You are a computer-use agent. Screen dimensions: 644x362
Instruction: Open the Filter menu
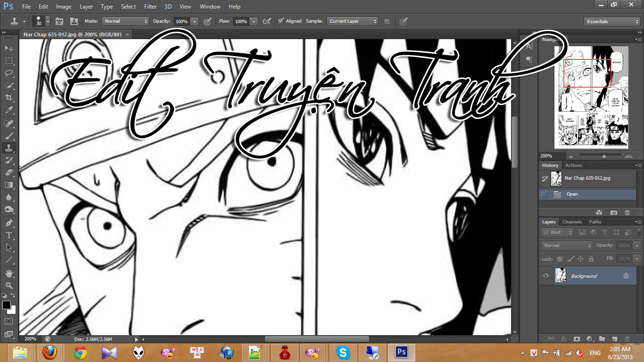coord(150,7)
